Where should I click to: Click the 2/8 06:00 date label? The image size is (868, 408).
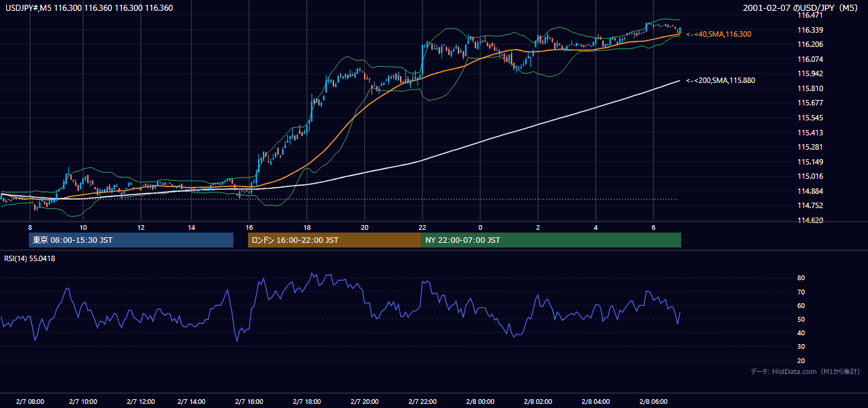pos(653,401)
